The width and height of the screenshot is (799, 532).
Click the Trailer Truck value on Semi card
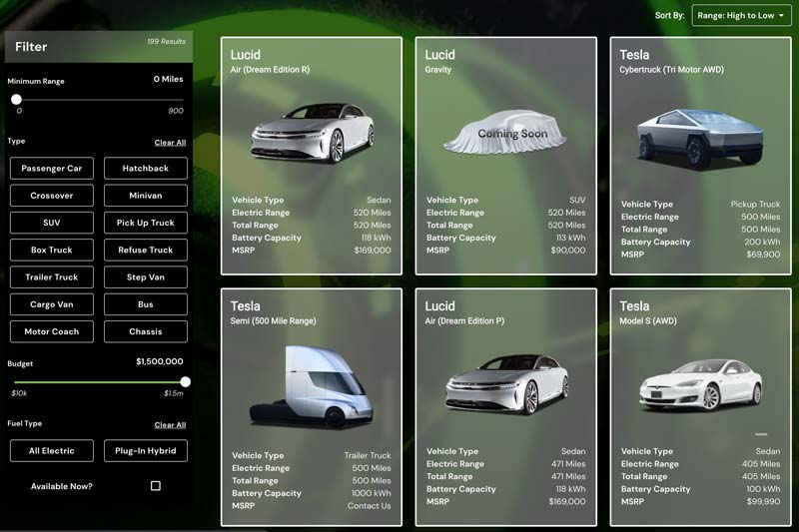368,455
